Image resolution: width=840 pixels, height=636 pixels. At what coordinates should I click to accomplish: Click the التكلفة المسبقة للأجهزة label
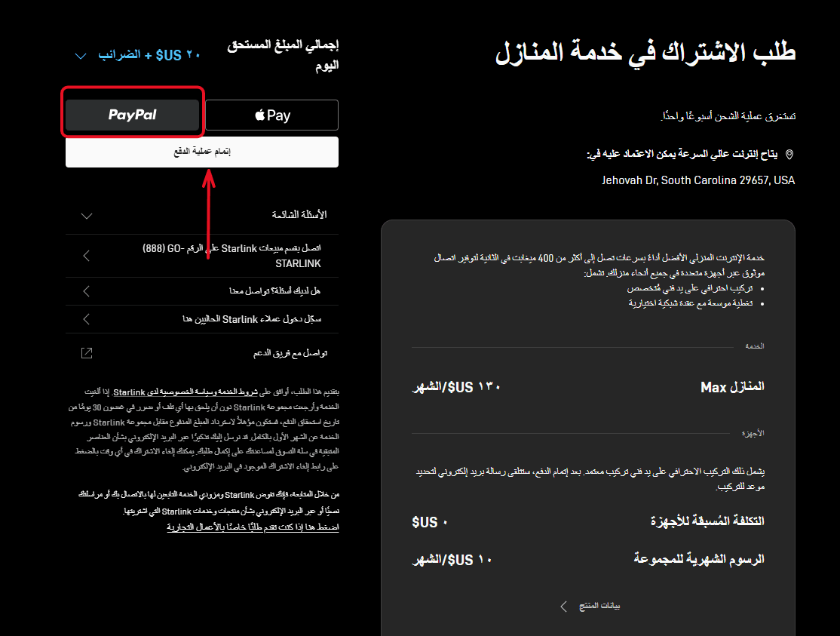click(707, 521)
